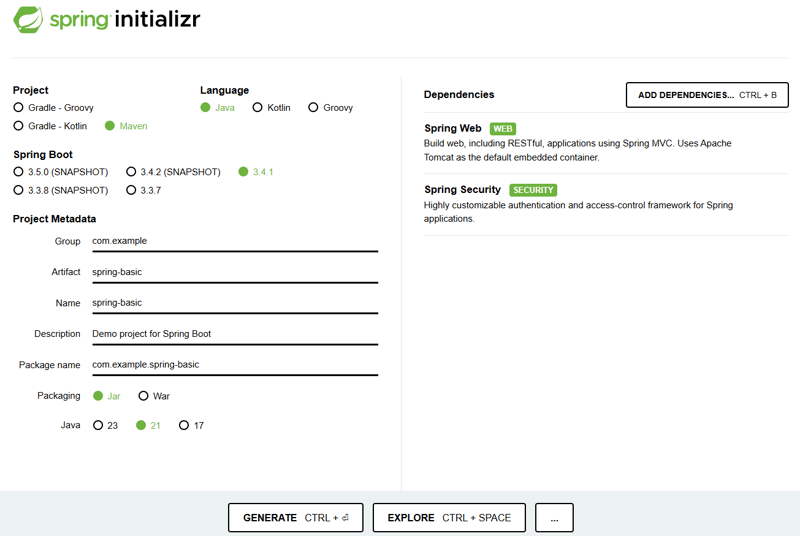The height and width of the screenshot is (536, 800).
Task: Choose Java version 17
Action: [184, 426]
